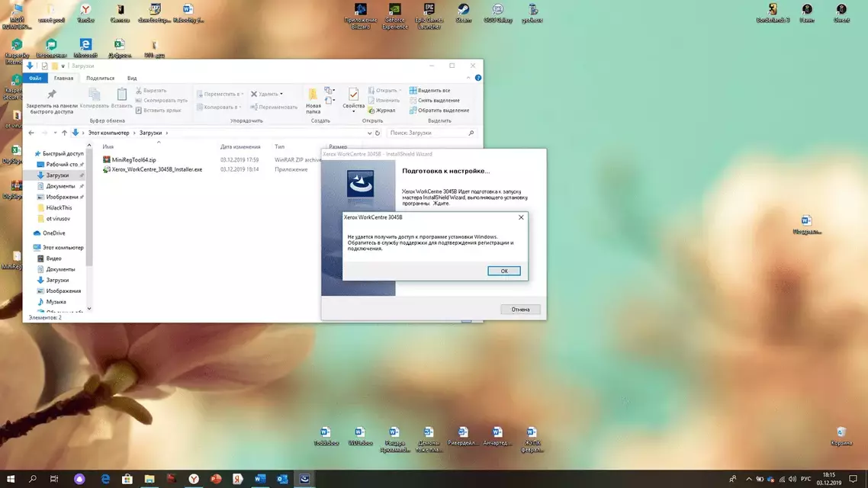
Task: Open PowerPoint from the taskbar
Action: click(216, 479)
